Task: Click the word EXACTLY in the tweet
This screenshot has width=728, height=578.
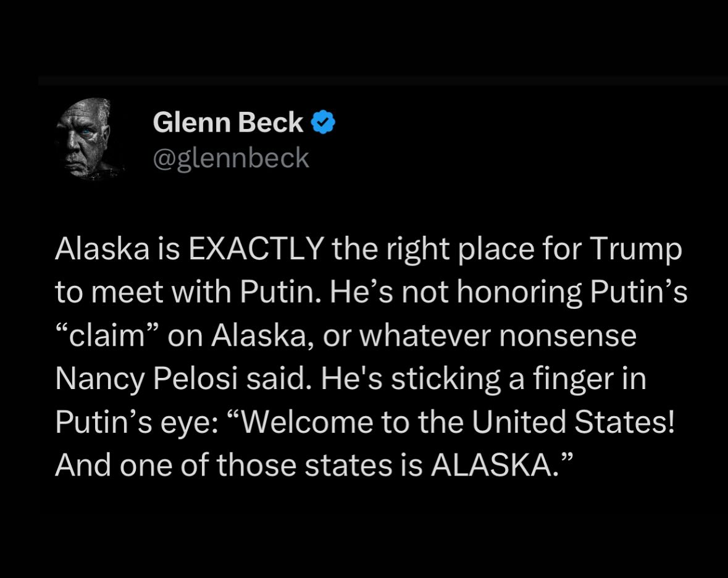Action: [x=256, y=249]
